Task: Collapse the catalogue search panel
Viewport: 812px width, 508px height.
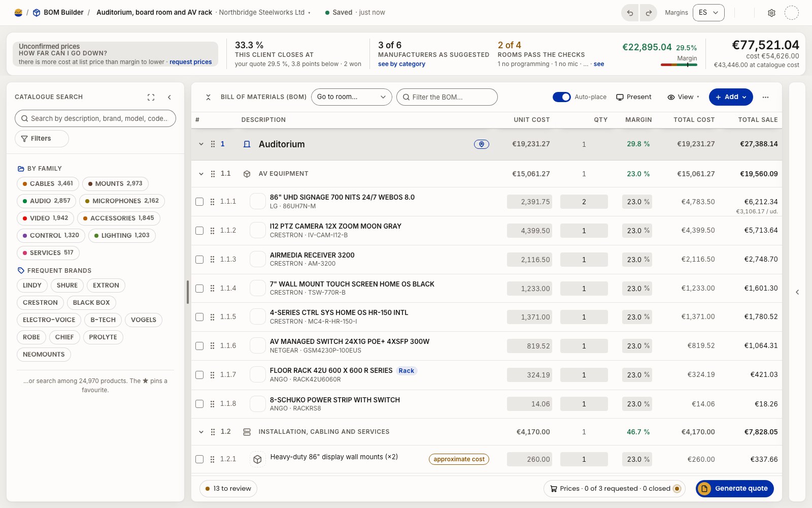Action: pos(170,97)
